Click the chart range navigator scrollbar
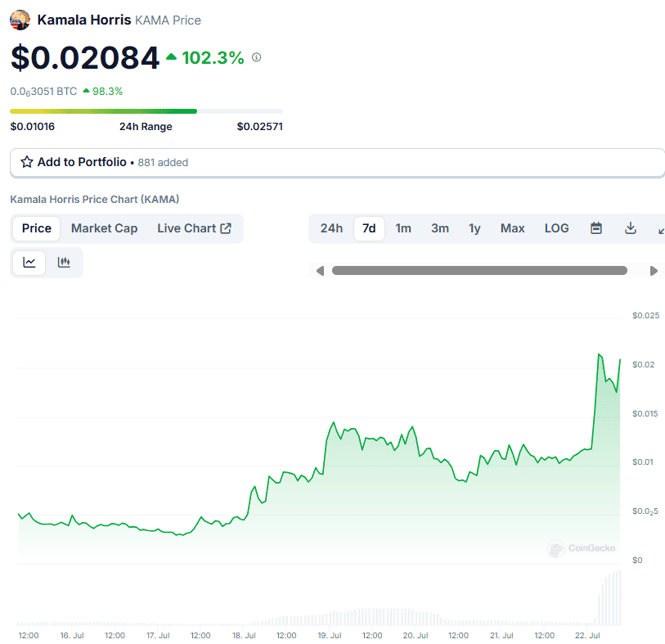 click(479, 271)
